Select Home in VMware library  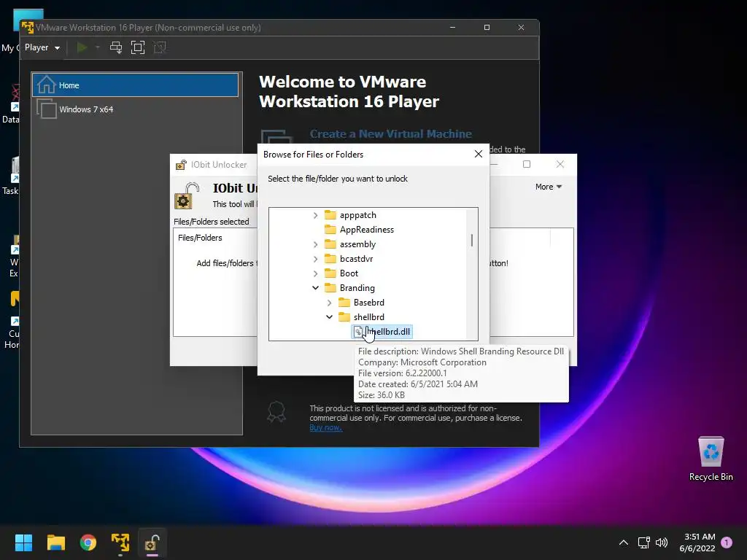[136, 85]
